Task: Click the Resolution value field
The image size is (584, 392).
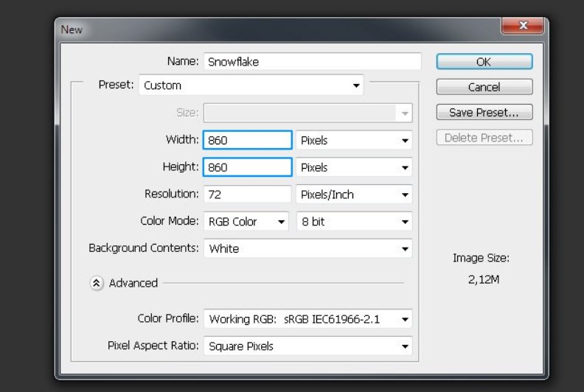Action: coord(248,195)
